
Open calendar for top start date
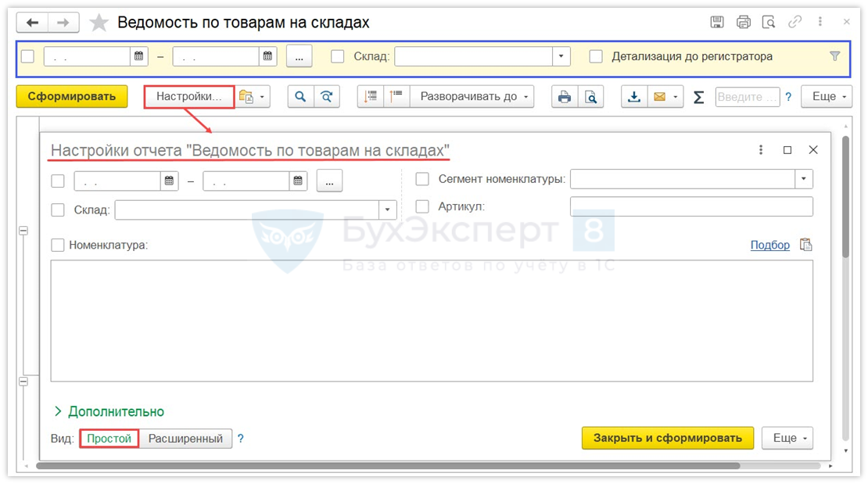pyautogui.click(x=139, y=56)
